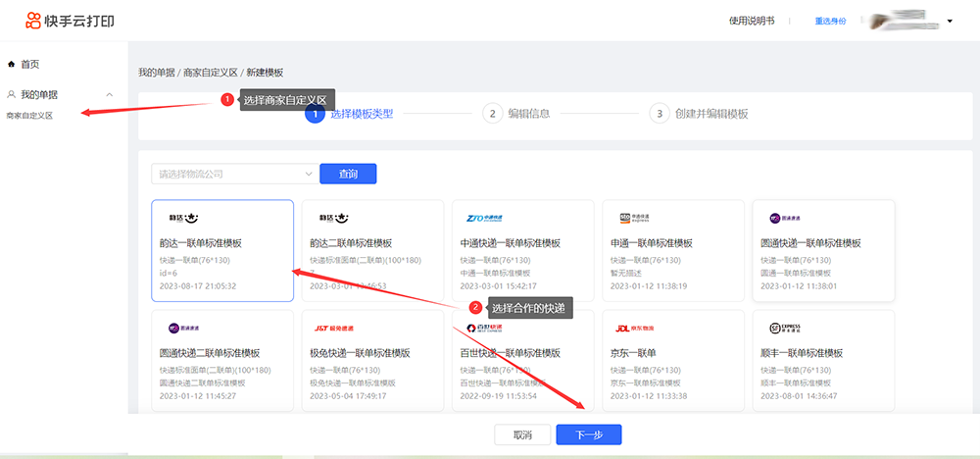Select the 申通一联单标准模板 card

click(x=673, y=251)
